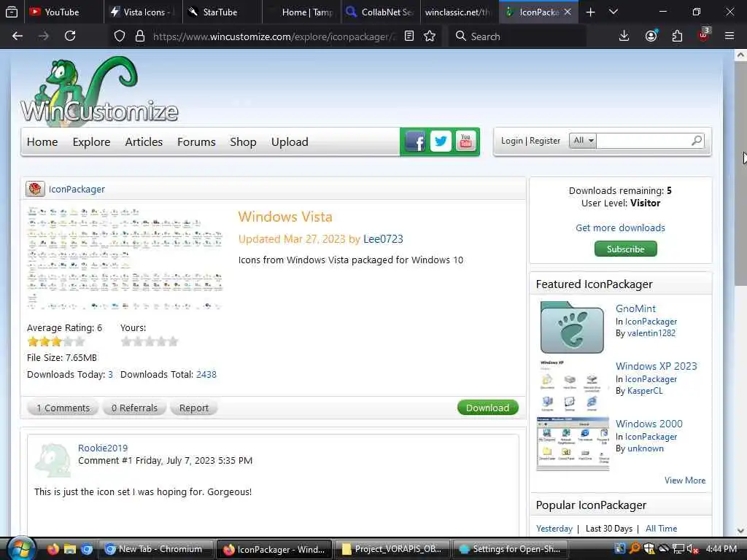Toggle reader view icon in address bar
747x560 pixels.
tap(409, 36)
